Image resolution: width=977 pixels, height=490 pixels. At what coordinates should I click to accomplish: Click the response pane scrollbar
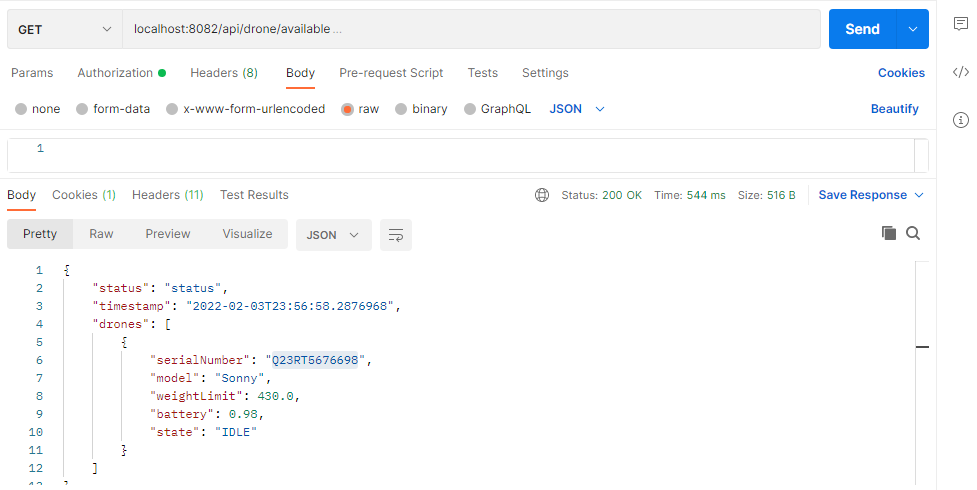[x=922, y=373]
